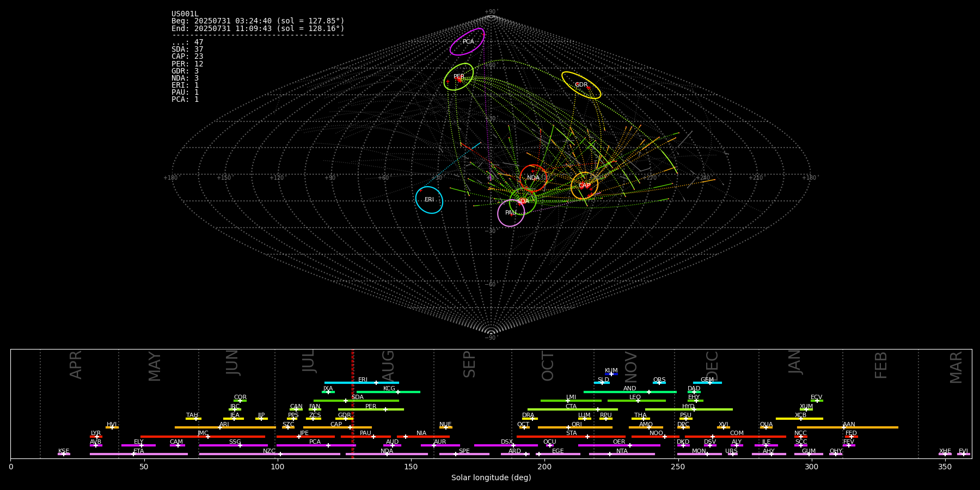Screen dimensions: 980x490
Task: Select the ERI radiant circle on the sky map
Action: click(x=429, y=200)
